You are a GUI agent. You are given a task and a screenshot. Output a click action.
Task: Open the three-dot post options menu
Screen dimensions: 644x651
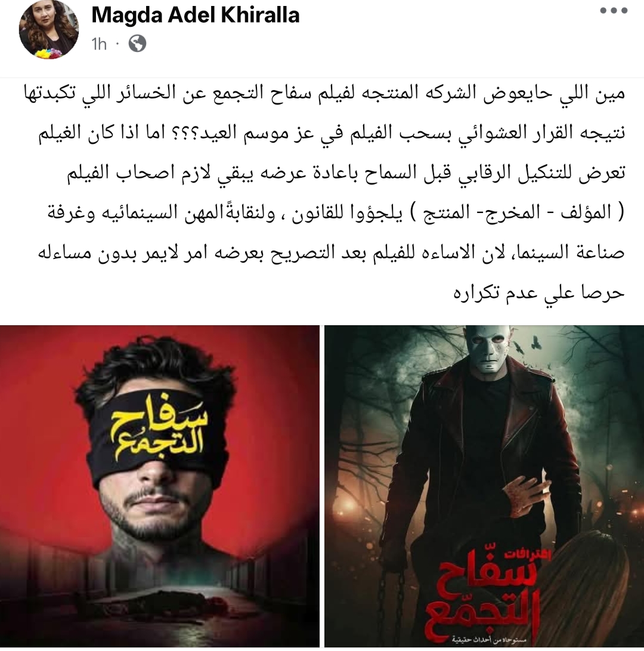pyautogui.click(x=614, y=11)
